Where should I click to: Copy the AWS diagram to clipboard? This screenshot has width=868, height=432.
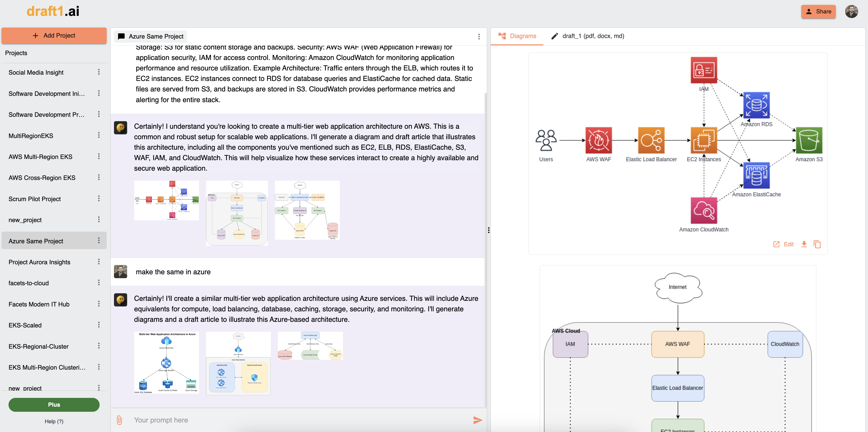(817, 244)
